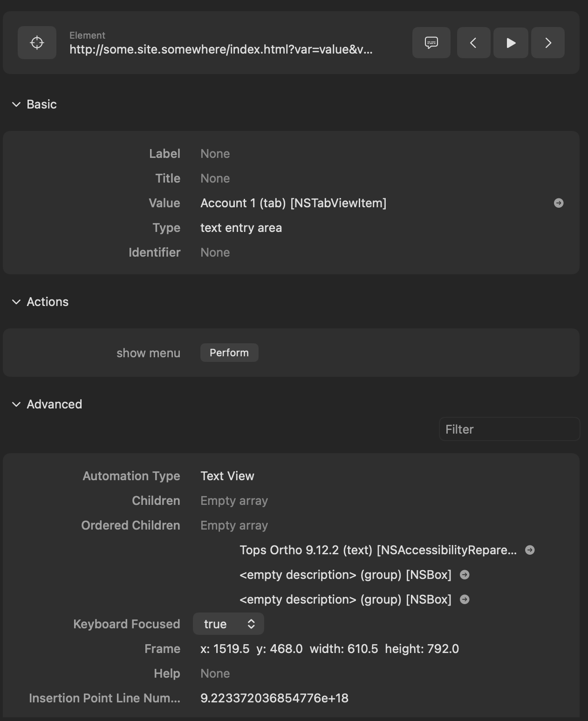
Task: Click the Tops Ortho 9.12.2 text entry
Action: pos(377,550)
